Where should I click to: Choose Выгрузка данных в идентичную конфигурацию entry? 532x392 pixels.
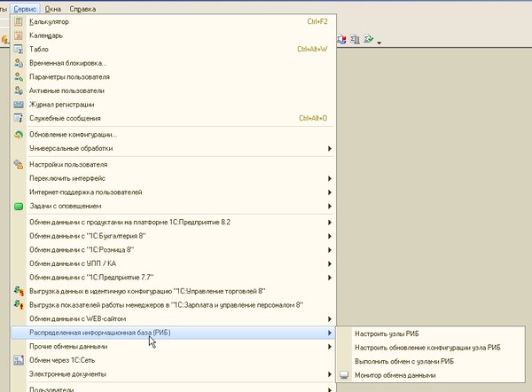173,291
